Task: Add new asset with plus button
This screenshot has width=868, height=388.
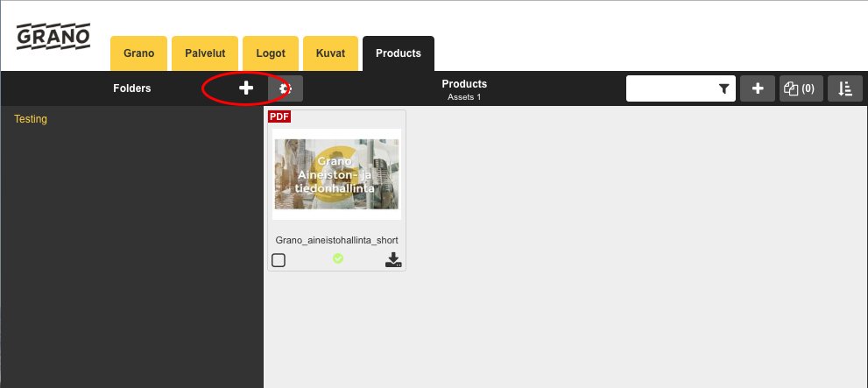Action: coord(758,88)
